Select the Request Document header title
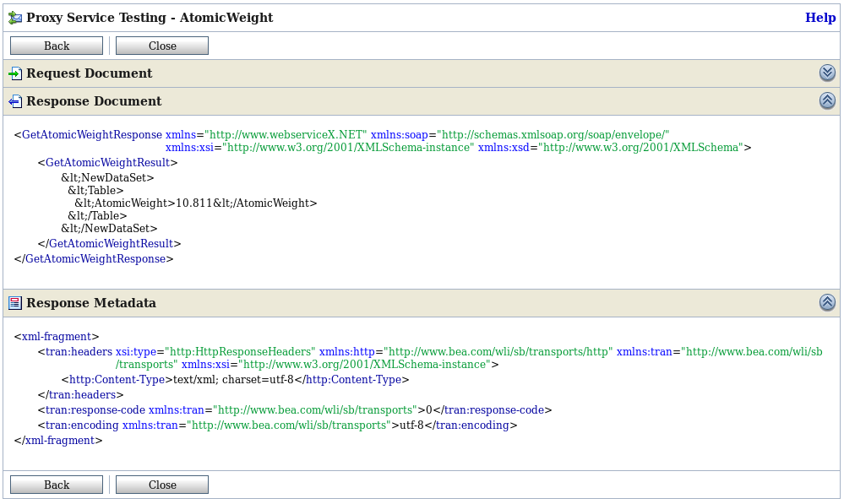This screenshot has height=504, width=844. click(90, 73)
